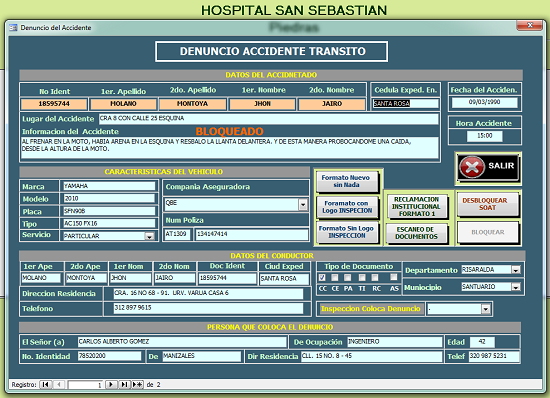Click De Ocupación field INGENIERO

point(395,342)
